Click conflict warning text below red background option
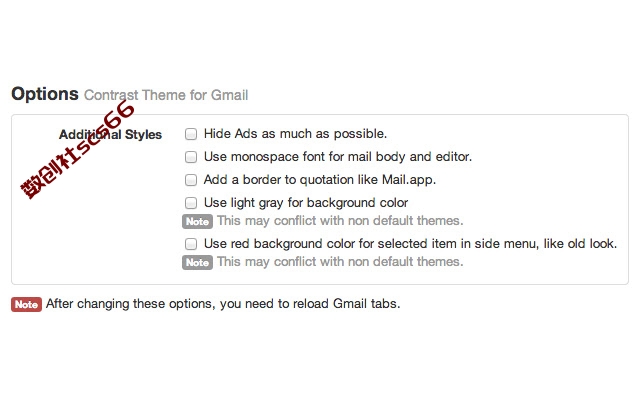The width and height of the screenshot is (640, 400). [340, 262]
